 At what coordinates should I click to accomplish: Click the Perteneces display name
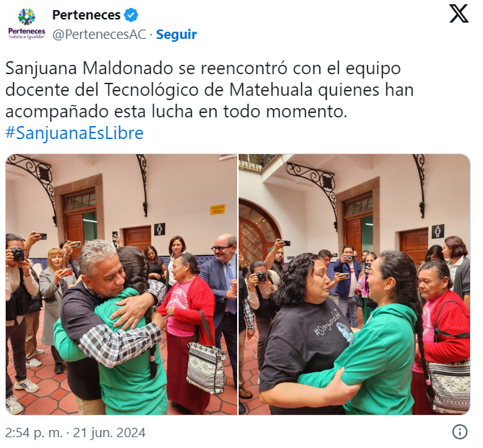tap(87, 15)
